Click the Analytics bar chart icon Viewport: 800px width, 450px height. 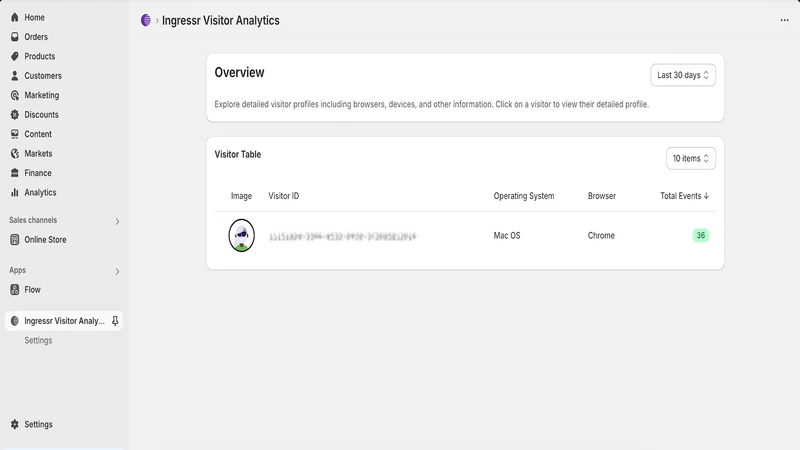(15, 192)
